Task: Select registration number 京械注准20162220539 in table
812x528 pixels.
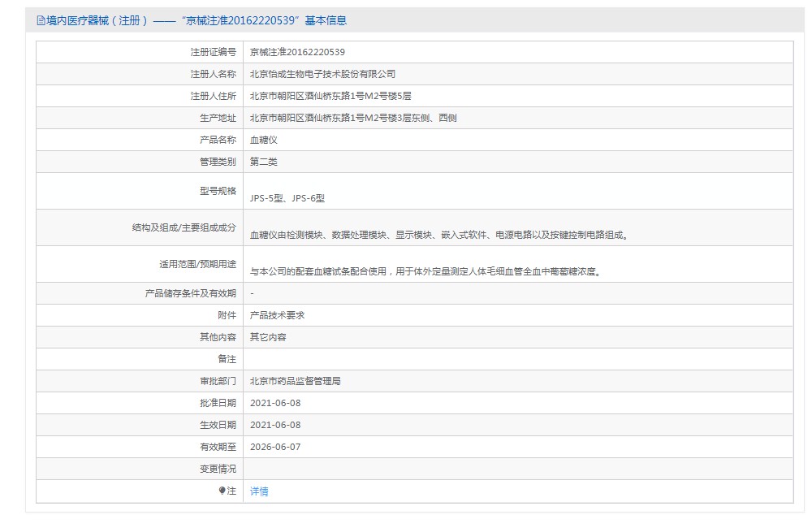Action: tap(297, 52)
